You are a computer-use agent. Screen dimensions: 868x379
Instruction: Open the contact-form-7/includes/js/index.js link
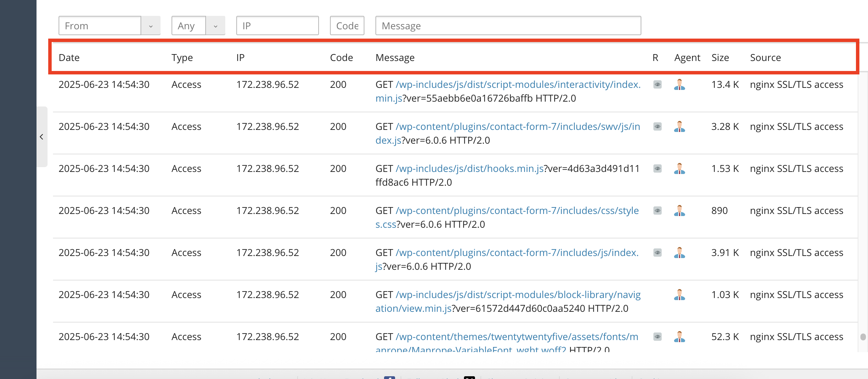[x=517, y=253]
